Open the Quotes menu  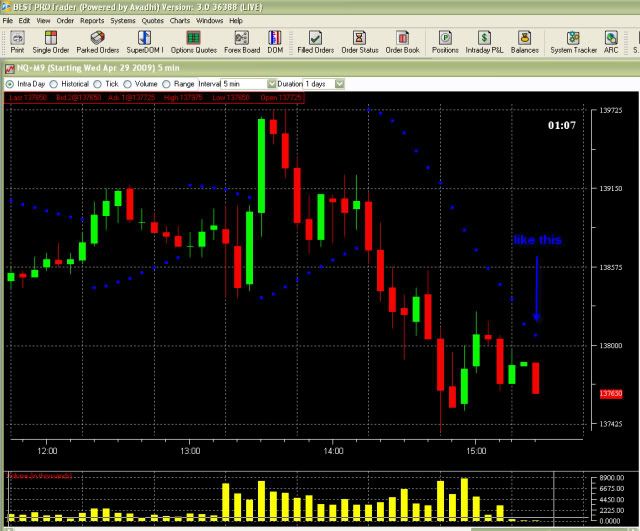152,20
